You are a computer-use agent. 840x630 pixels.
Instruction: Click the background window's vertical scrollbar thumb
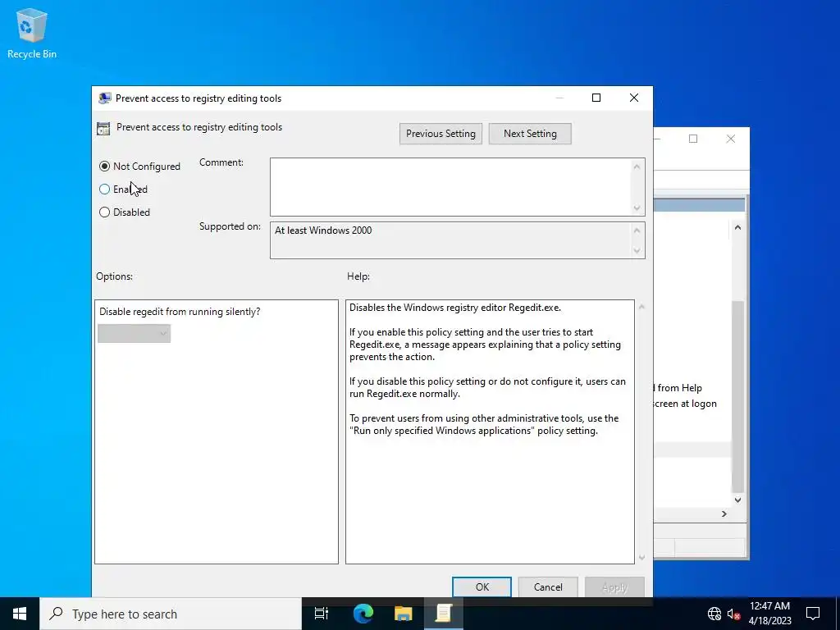pyautogui.click(x=737, y=396)
